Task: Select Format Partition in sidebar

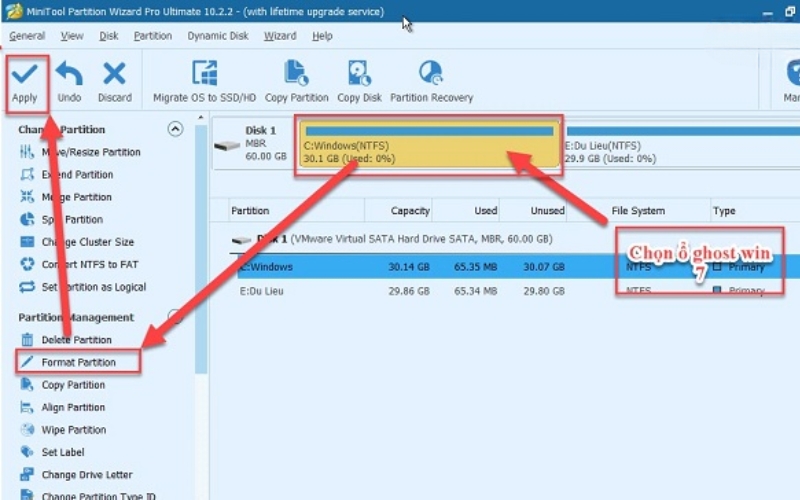Action: [x=78, y=362]
